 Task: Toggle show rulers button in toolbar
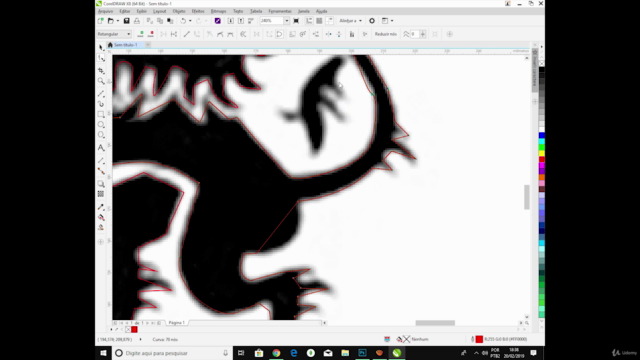309,21
